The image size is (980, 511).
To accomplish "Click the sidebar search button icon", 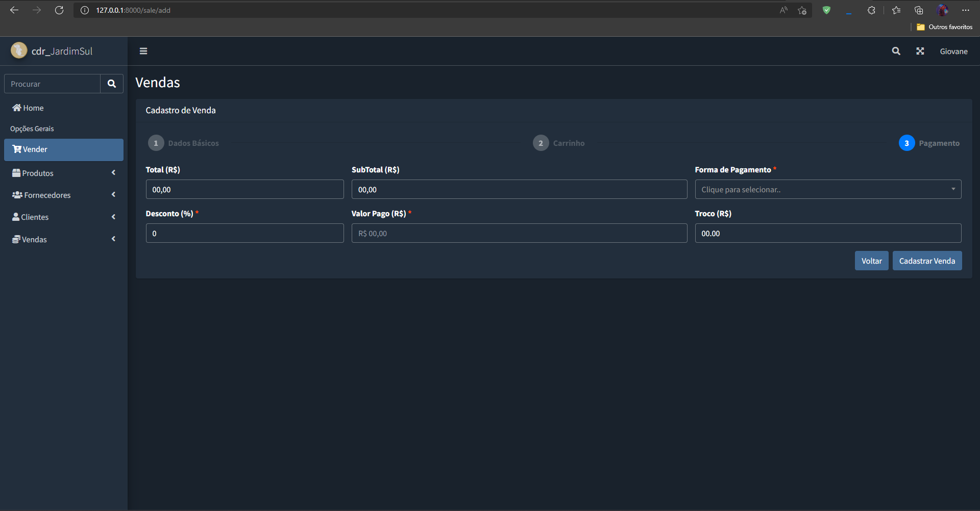I will pyautogui.click(x=112, y=84).
